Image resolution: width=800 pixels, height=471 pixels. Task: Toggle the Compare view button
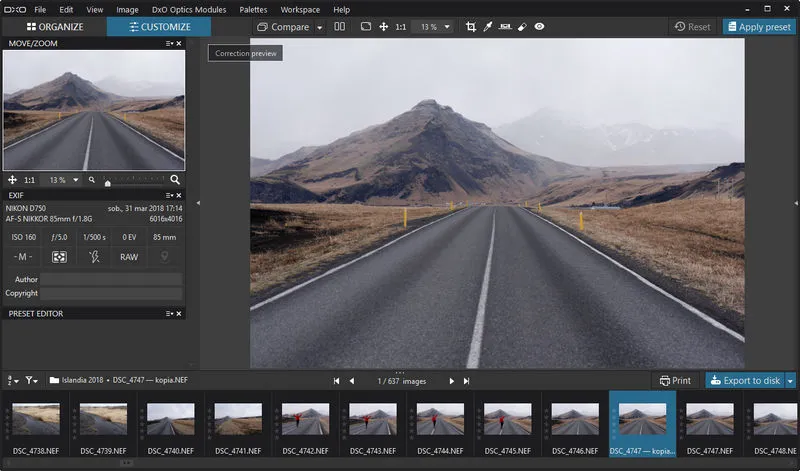[x=284, y=27]
